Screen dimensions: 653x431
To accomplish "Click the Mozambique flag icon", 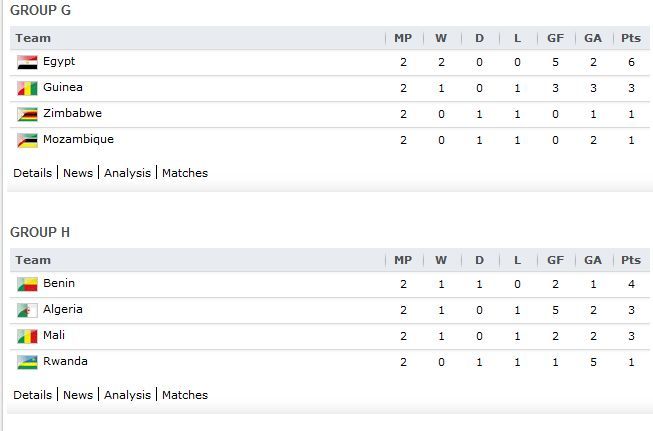I will point(27,140).
